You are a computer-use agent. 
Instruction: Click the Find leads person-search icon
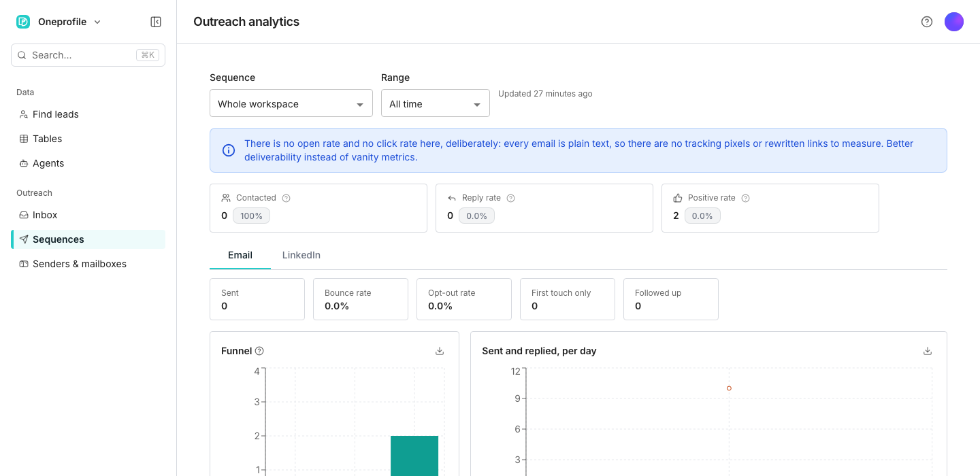tap(24, 114)
